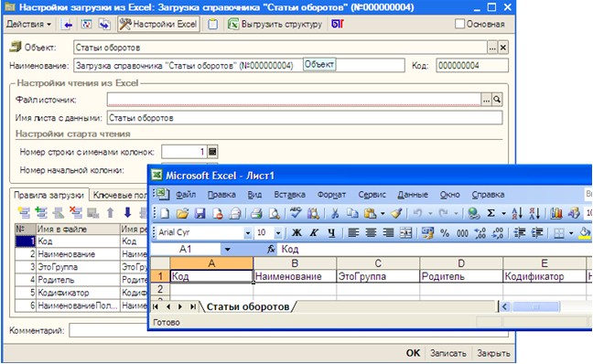Delete row with red X icon in rules toolbar
This screenshot has height=364, width=593.
click(x=76, y=213)
